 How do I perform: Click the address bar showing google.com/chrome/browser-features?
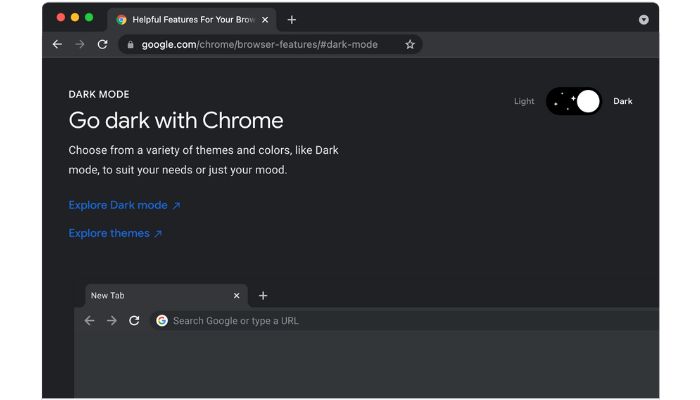tap(270, 44)
